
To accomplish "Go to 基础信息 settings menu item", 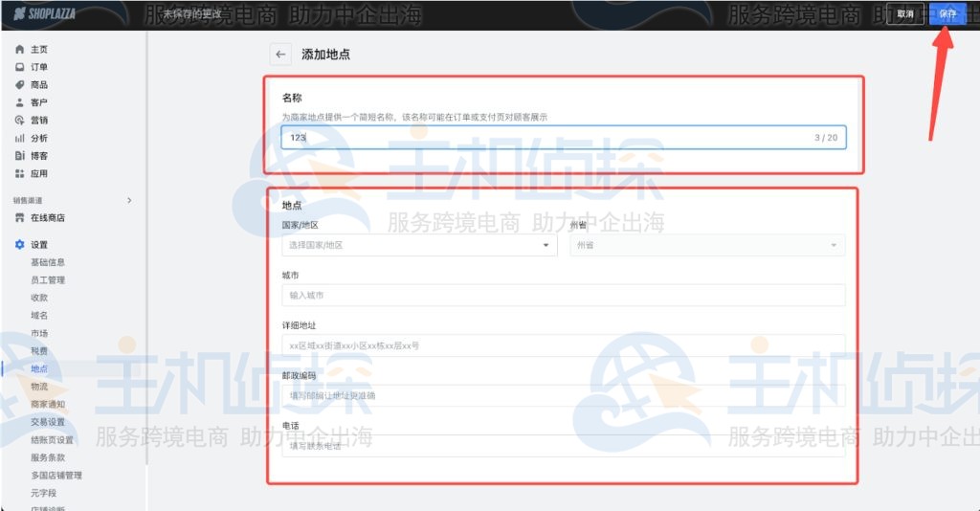I will 48,262.
